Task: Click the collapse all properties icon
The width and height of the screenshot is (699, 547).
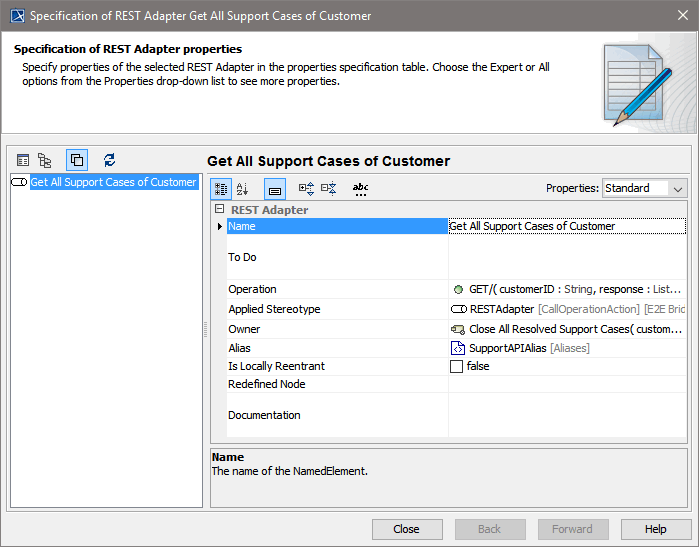Action: coord(328,188)
